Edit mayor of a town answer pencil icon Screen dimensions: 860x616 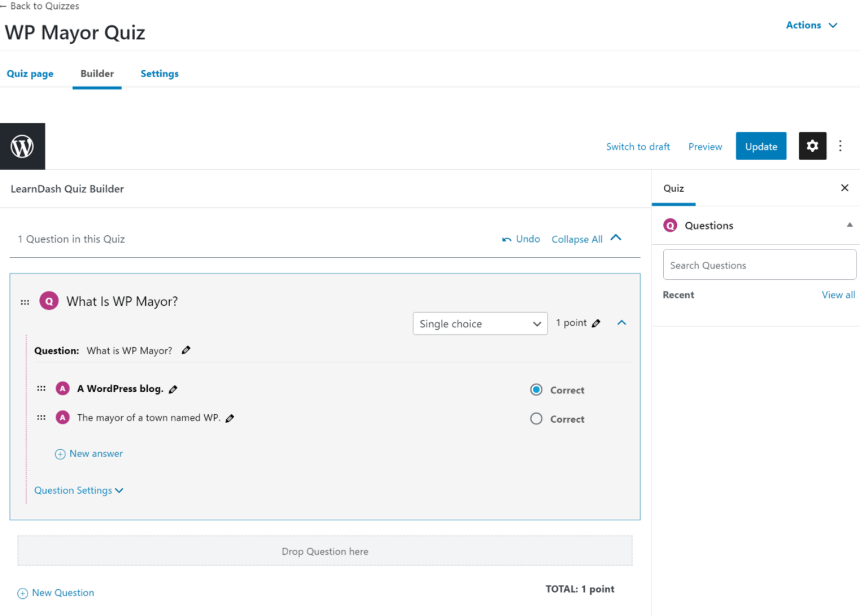pyautogui.click(x=230, y=418)
